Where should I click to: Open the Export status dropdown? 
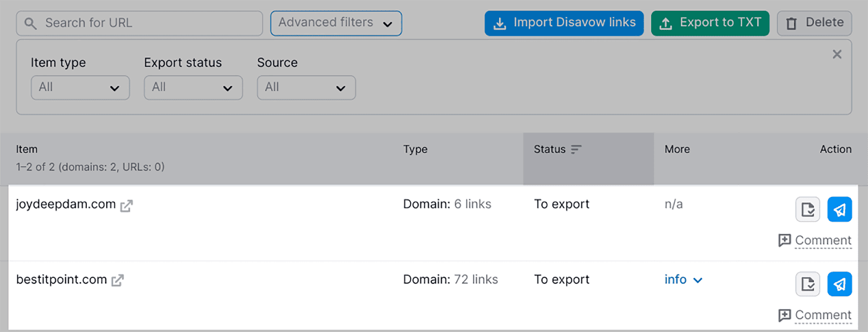pos(193,88)
